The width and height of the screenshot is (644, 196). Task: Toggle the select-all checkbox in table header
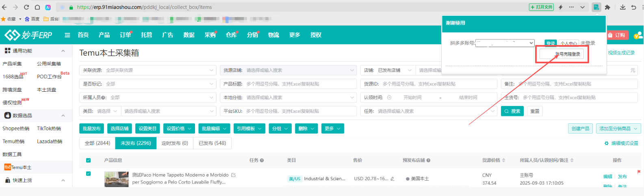[89, 160]
